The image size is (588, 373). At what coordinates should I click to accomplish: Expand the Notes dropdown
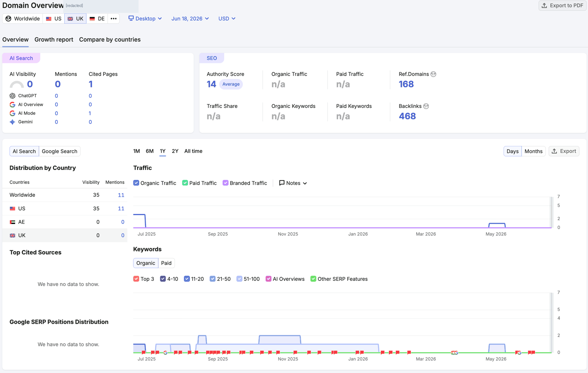point(293,183)
